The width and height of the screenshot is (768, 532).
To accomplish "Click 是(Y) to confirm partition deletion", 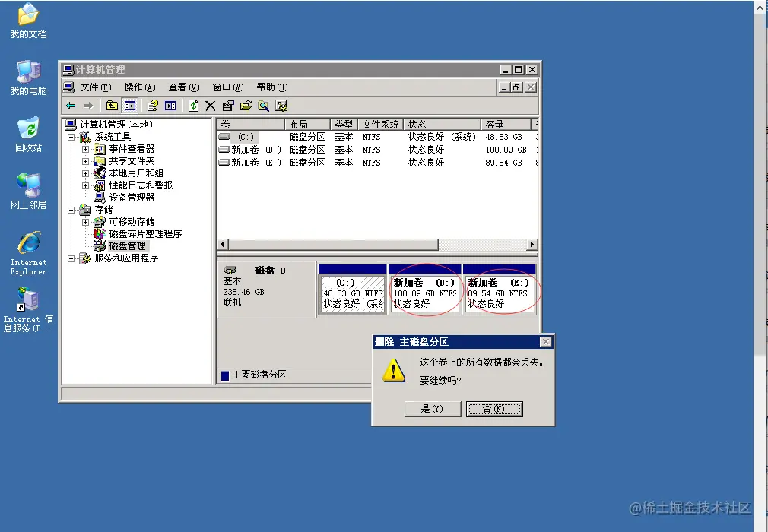I will click(x=433, y=408).
